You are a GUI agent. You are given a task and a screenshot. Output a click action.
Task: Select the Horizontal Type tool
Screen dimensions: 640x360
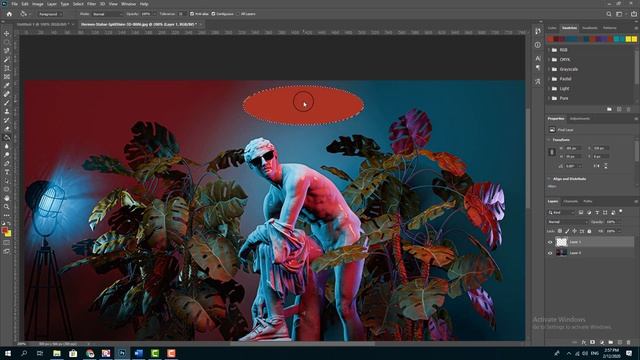pyautogui.click(x=7, y=172)
